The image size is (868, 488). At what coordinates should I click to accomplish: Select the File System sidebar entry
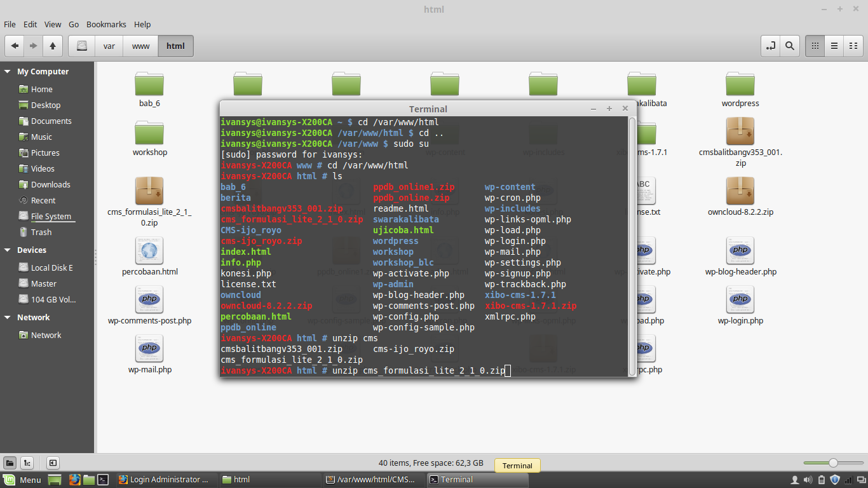51,217
